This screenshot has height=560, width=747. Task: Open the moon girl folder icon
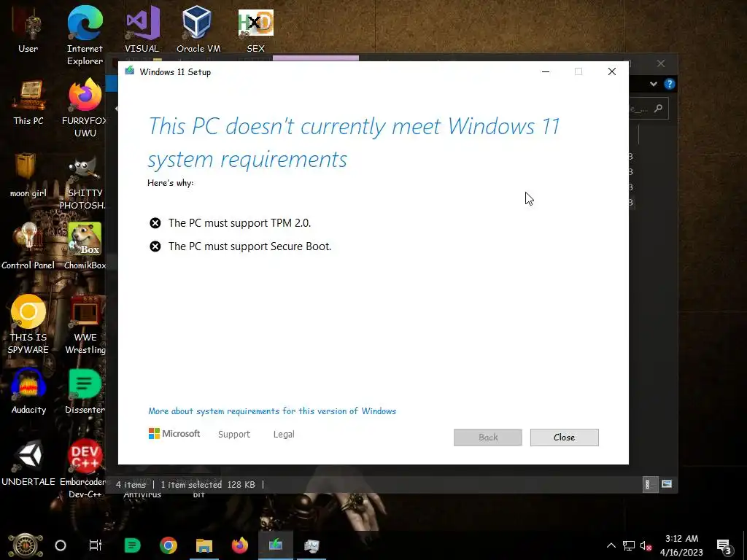28,175
